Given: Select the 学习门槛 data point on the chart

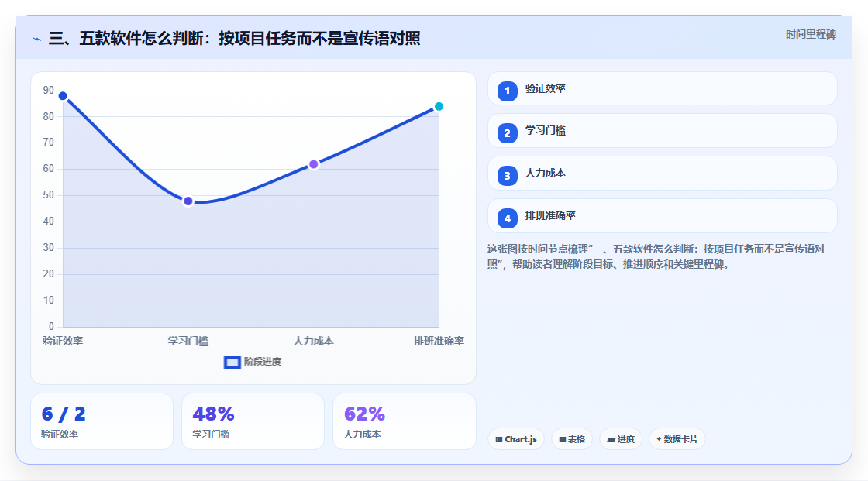Looking at the screenshot, I should pyautogui.click(x=188, y=201).
